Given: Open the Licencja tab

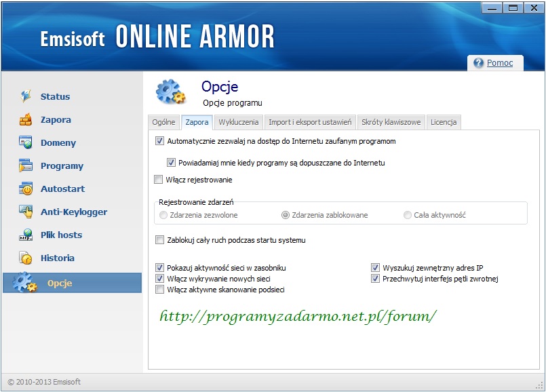Looking at the screenshot, I should (444, 123).
